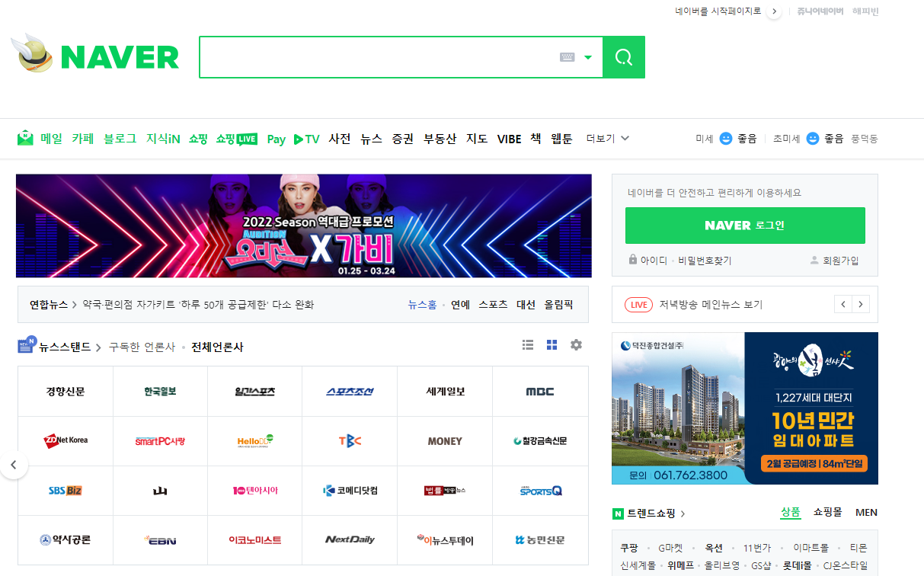Open SBS Biz publisher tile
Viewport: 924px width, 576px height.
pos(66,491)
